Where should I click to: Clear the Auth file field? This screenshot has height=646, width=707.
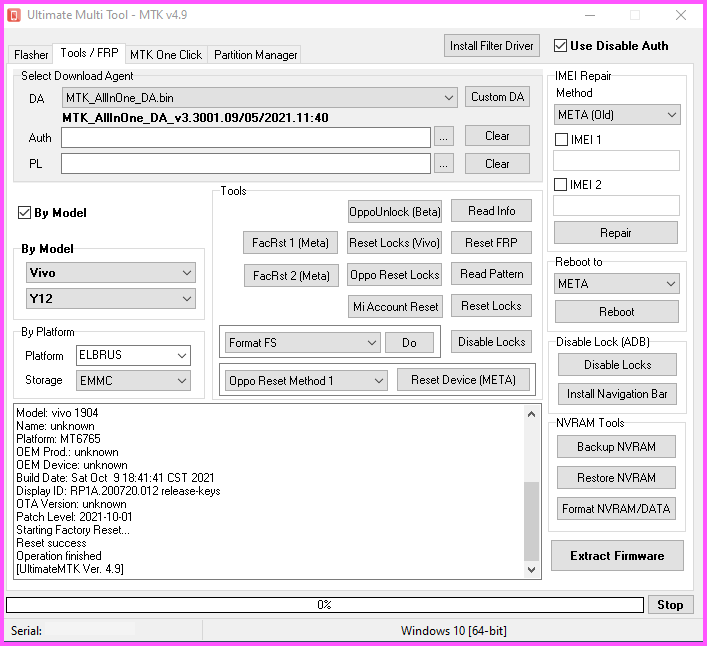pyautogui.click(x=497, y=136)
